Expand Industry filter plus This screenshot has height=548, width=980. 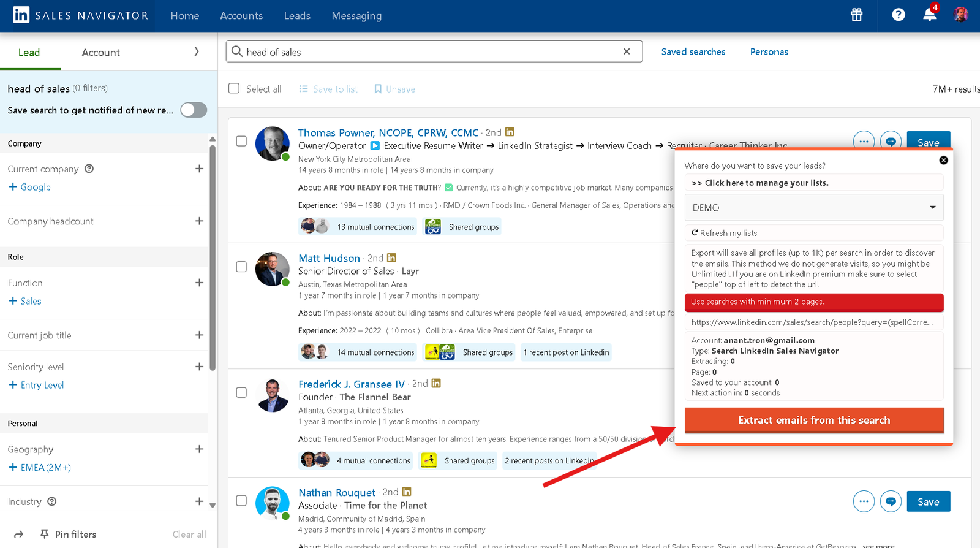point(199,501)
